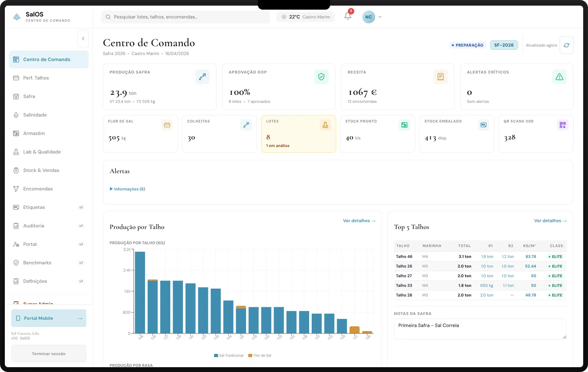The width and height of the screenshot is (588, 372).
Task: Click the Notas da Safra text field
Action: [x=480, y=329]
